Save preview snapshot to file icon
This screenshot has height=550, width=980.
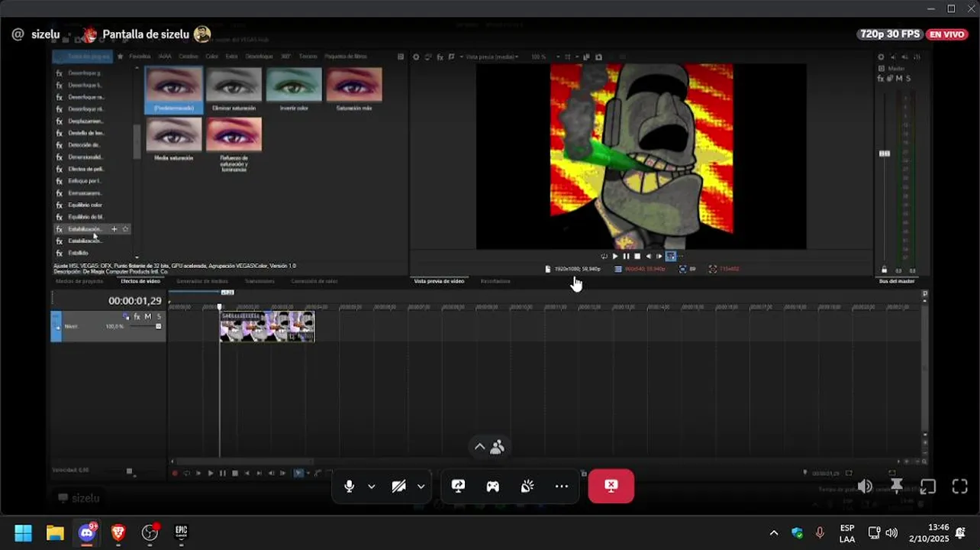tap(598, 57)
